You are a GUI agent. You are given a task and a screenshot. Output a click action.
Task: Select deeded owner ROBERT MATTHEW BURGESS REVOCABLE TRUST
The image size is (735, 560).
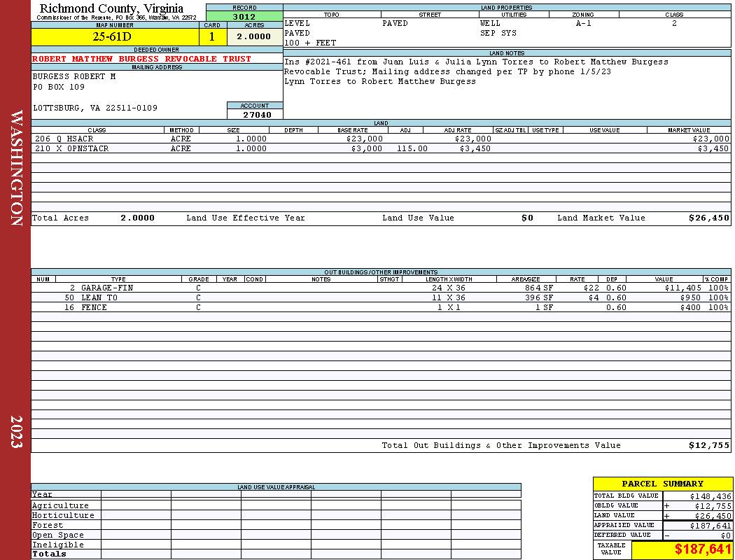(141, 59)
